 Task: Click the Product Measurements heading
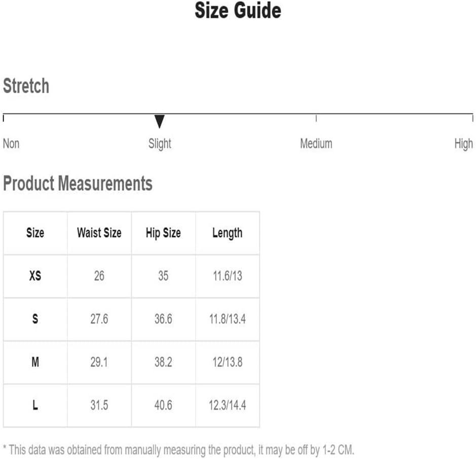tap(78, 183)
